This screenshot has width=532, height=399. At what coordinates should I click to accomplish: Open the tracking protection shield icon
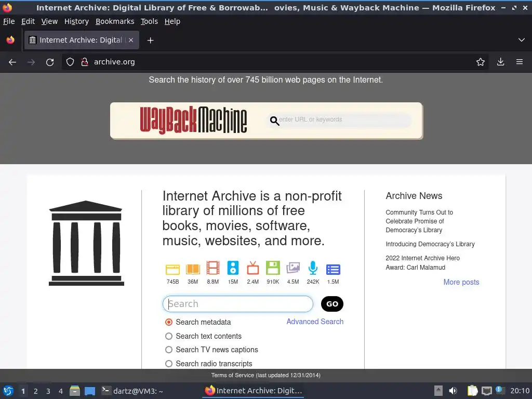point(70,62)
